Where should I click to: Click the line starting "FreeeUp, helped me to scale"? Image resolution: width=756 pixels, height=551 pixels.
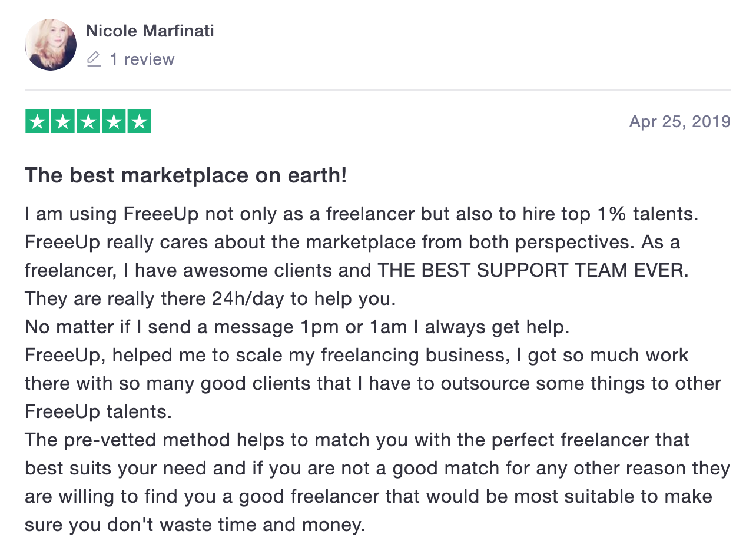[x=357, y=355]
